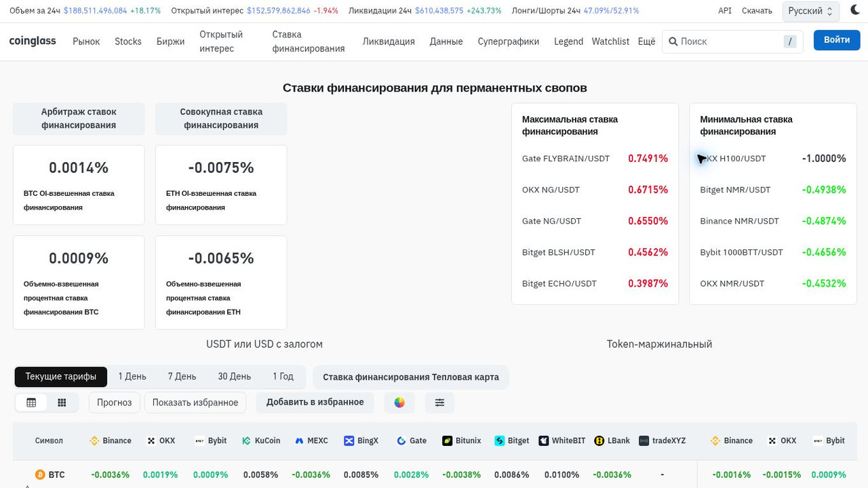Click the search magnifier icon

[x=673, y=41]
